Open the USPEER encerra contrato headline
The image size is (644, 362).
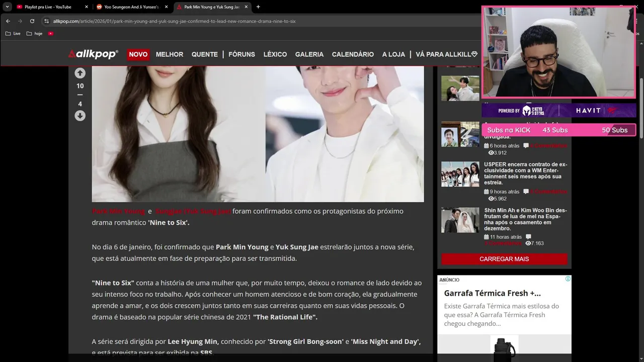pos(525,173)
